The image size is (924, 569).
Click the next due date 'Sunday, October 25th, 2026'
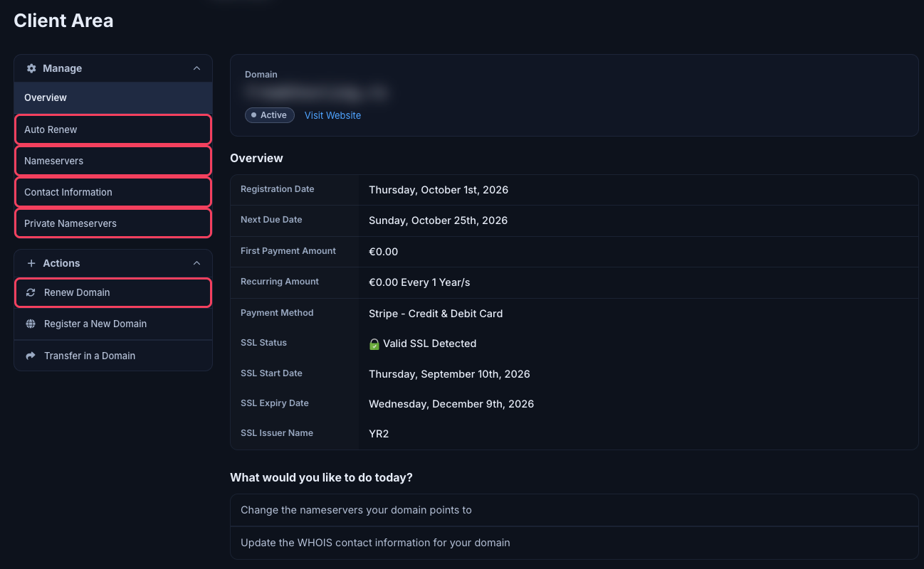pyautogui.click(x=438, y=220)
